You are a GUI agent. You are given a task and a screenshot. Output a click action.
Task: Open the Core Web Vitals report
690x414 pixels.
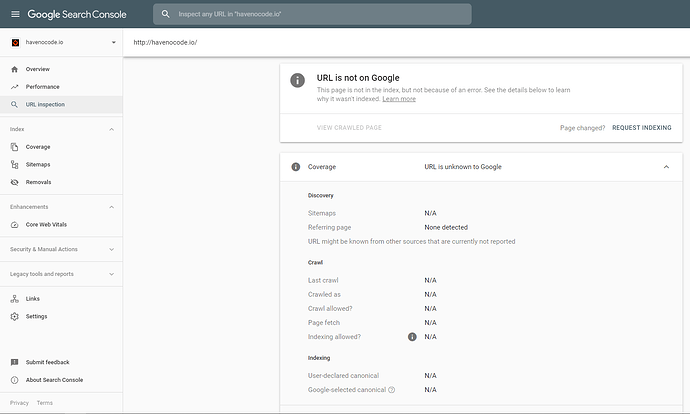[x=46, y=224]
